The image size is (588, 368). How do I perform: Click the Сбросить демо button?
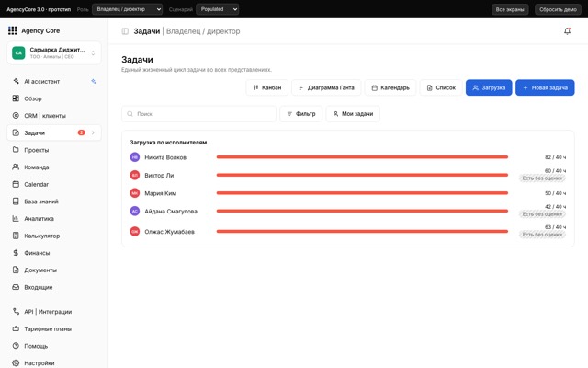(x=558, y=9)
